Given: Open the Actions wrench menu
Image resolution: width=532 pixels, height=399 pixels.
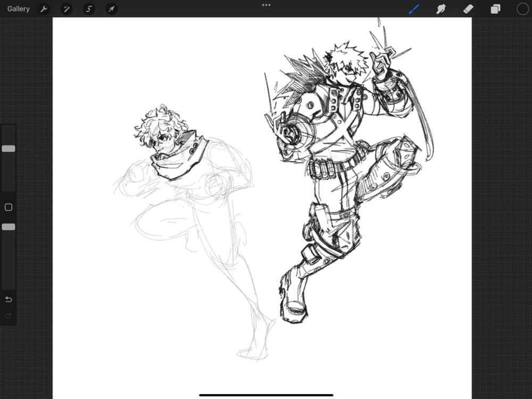Looking at the screenshot, I should 44,9.
